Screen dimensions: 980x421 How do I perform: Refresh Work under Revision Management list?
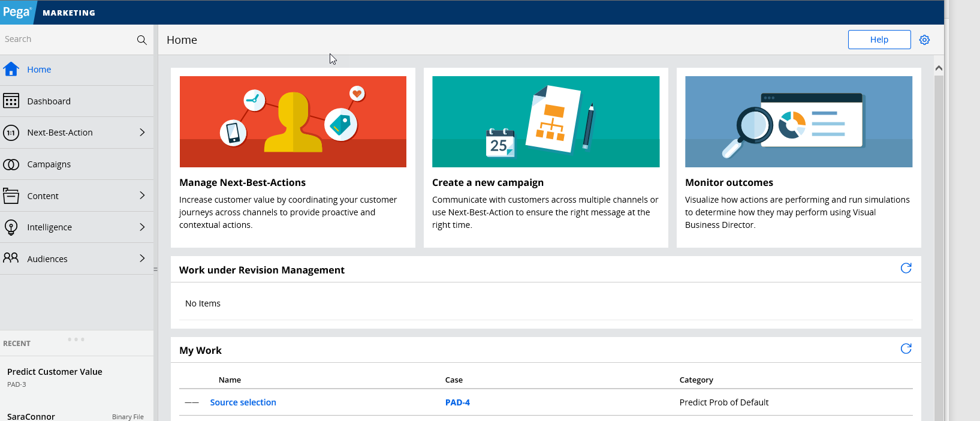pyautogui.click(x=906, y=268)
